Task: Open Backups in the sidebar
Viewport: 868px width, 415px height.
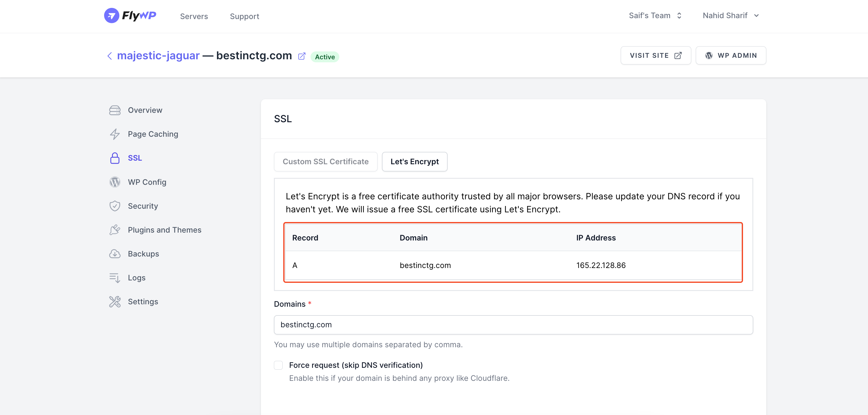Action: coord(143,254)
